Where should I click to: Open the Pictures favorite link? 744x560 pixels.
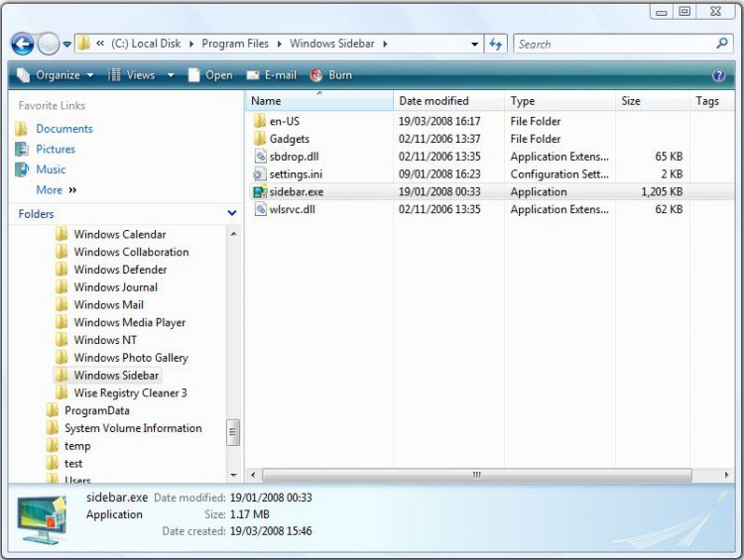pyautogui.click(x=56, y=149)
